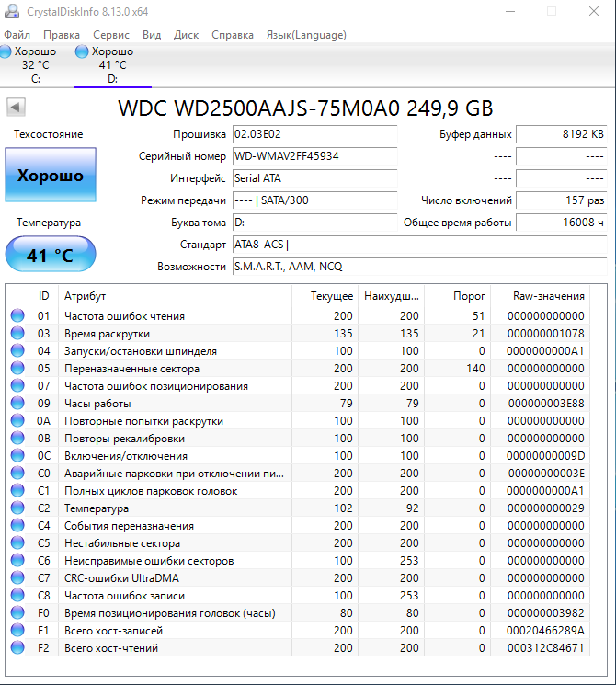This screenshot has width=616, height=685.
Task: Click the interface field Serial ATA
Action: [315, 178]
